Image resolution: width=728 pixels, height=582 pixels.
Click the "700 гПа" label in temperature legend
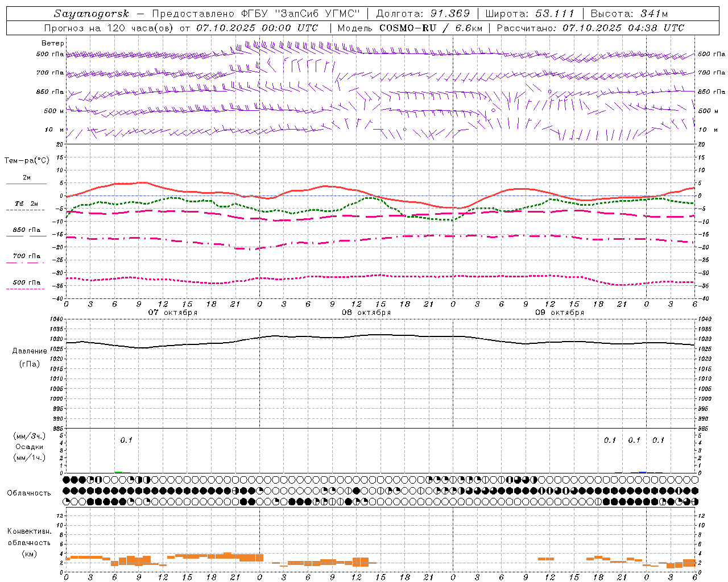point(27,256)
